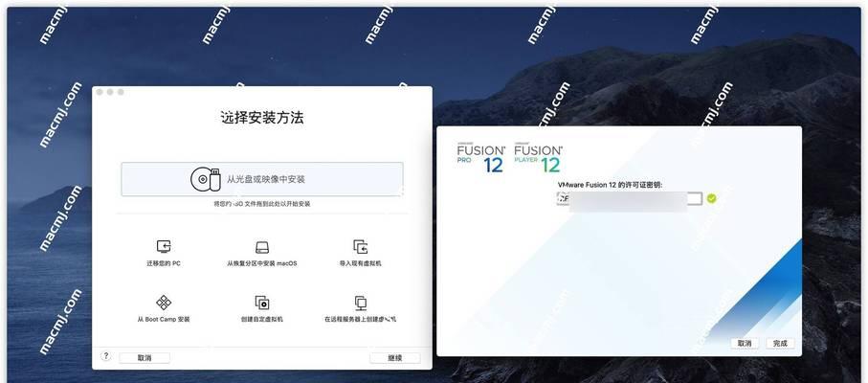868x383 pixels.
Task: Continue with the 继续 button
Action: (x=394, y=358)
